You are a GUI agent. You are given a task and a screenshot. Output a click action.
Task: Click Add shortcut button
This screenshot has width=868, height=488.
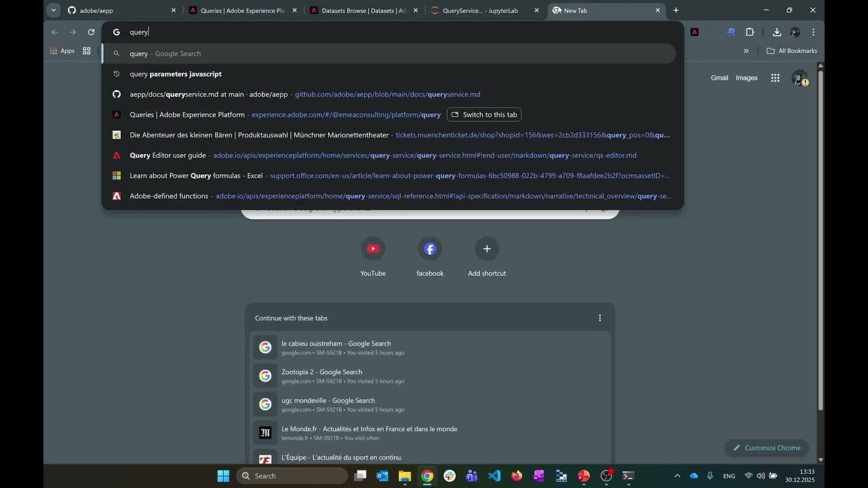click(x=487, y=258)
